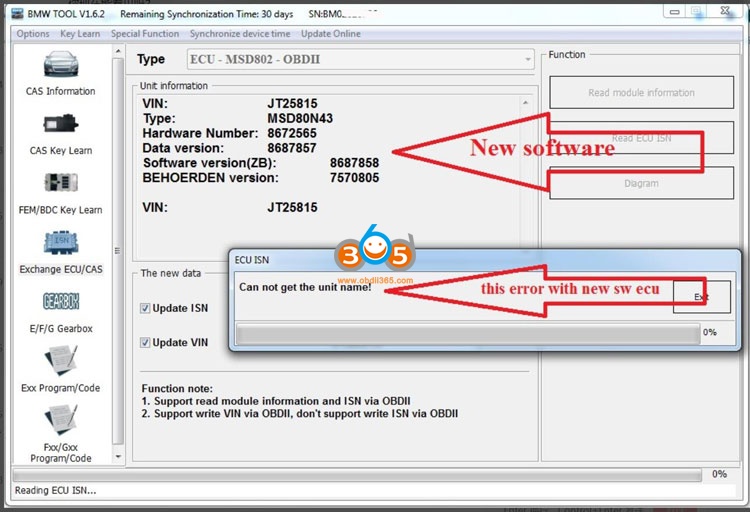Click Read ECU ISN button

(x=641, y=138)
